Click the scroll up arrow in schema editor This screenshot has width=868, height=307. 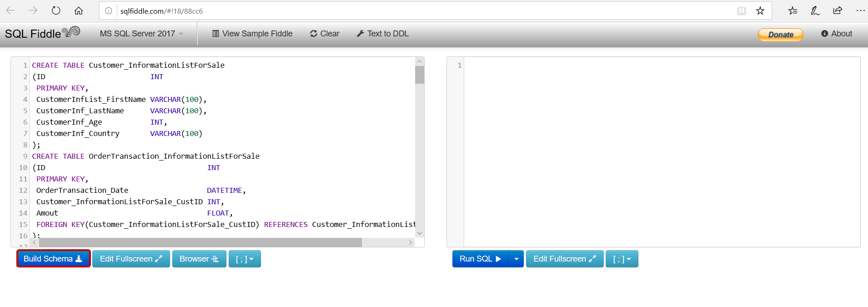420,61
